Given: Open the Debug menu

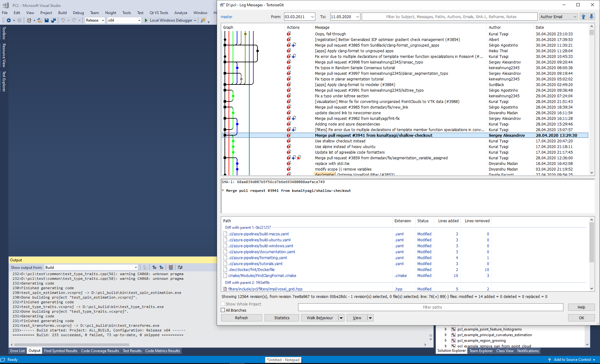Looking at the screenshot, I should pyautogui.click(x=78, y=13).
